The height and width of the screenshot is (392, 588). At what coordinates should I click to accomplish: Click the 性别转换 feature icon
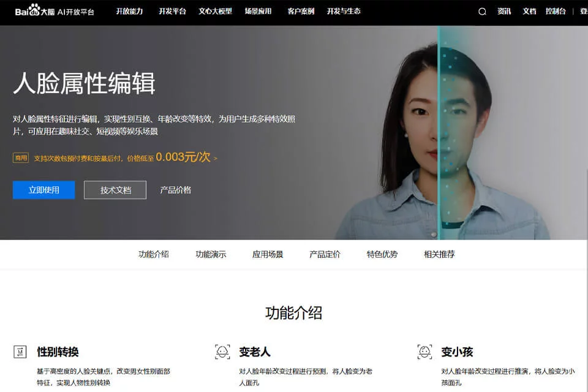(20, 352)
